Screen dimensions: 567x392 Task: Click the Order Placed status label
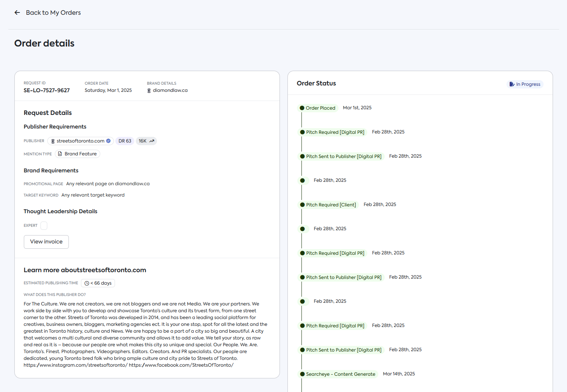(x=320, y=108)
